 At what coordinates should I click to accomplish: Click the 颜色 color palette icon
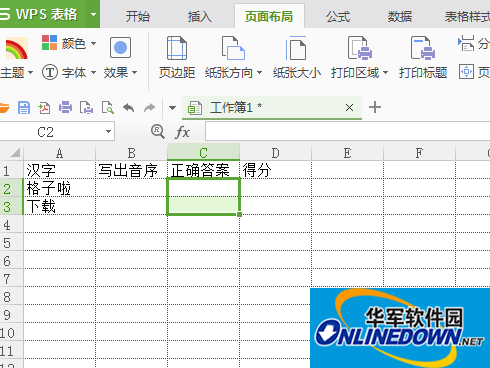49,43
